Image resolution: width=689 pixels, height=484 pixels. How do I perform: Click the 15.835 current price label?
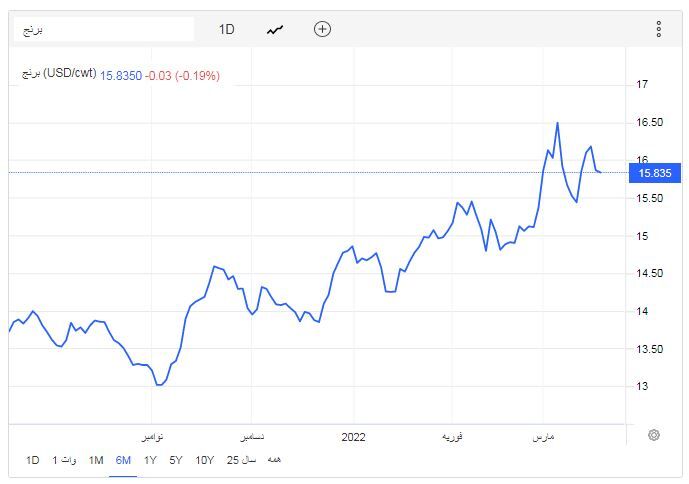[x=654, y=173]
